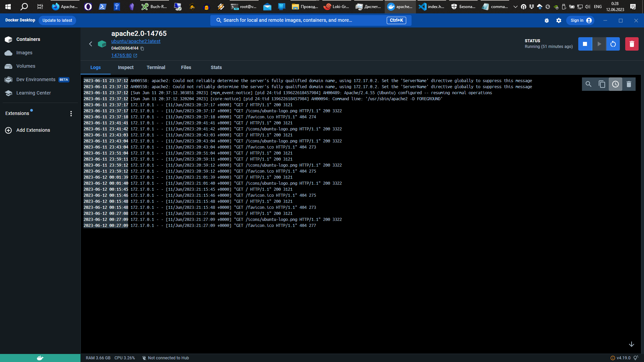Switch to the Loki-Gr... taskbar window
The width and height of the screenshot is (644, 362).
click(336, 7)
